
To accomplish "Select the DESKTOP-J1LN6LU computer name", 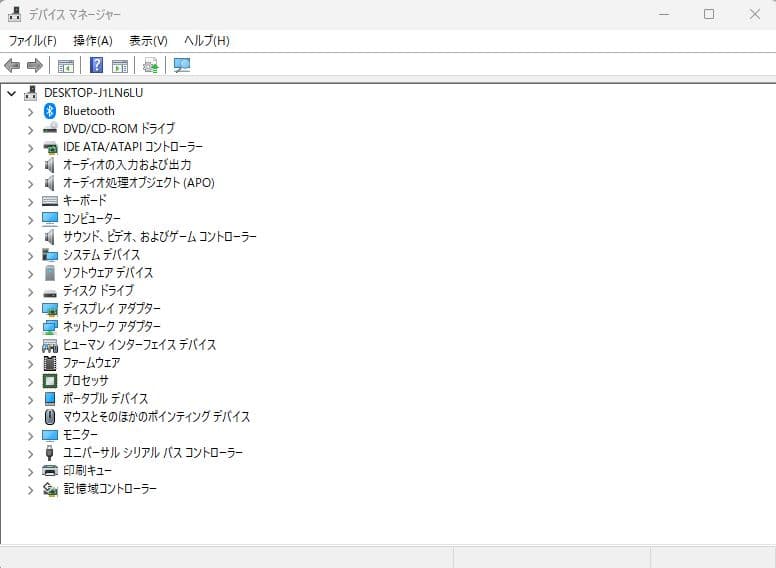I will [94, 93].
